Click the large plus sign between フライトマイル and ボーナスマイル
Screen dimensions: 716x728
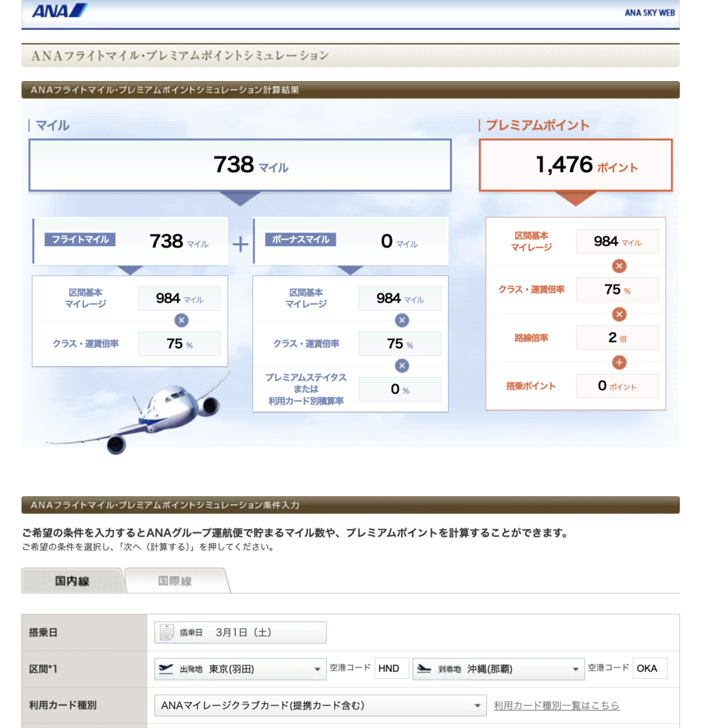(x=240, y=245)
